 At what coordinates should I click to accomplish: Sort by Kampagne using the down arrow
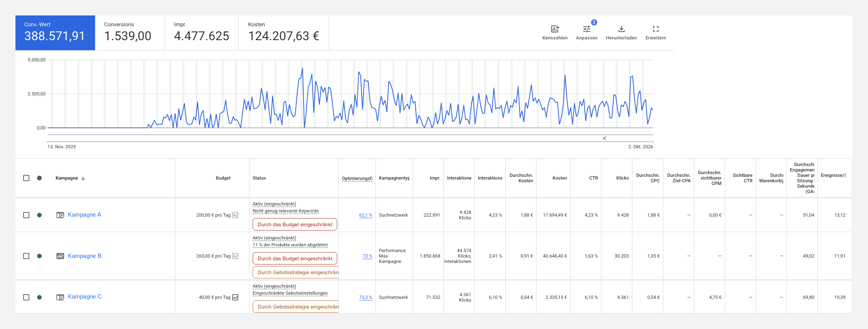point(83,178)
